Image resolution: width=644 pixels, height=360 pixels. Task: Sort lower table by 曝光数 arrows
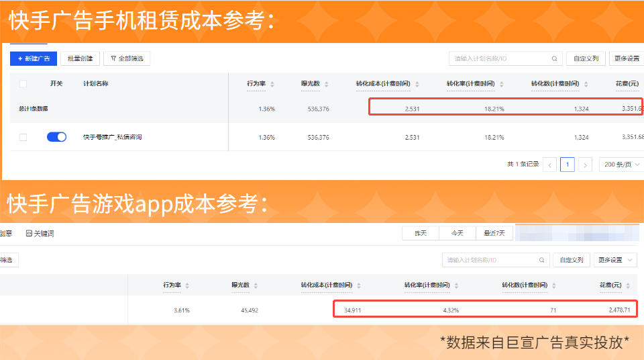pos(256,285)
